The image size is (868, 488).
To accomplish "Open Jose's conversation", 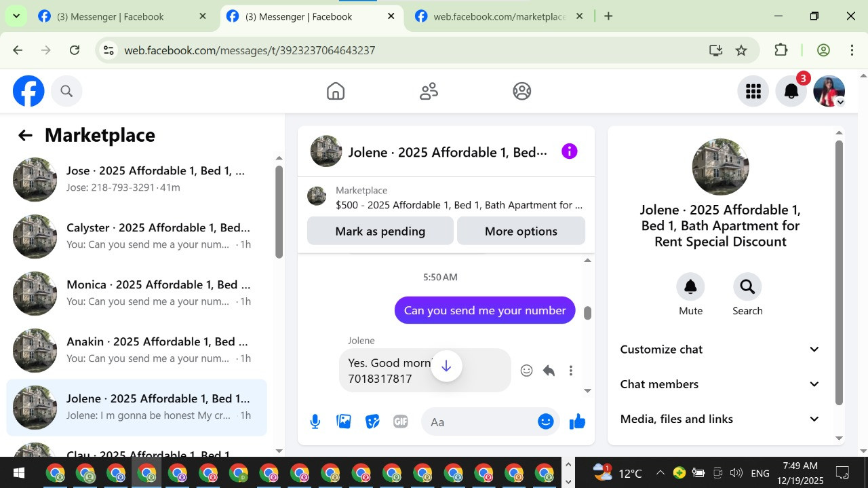I will click(x=137, y=179).
